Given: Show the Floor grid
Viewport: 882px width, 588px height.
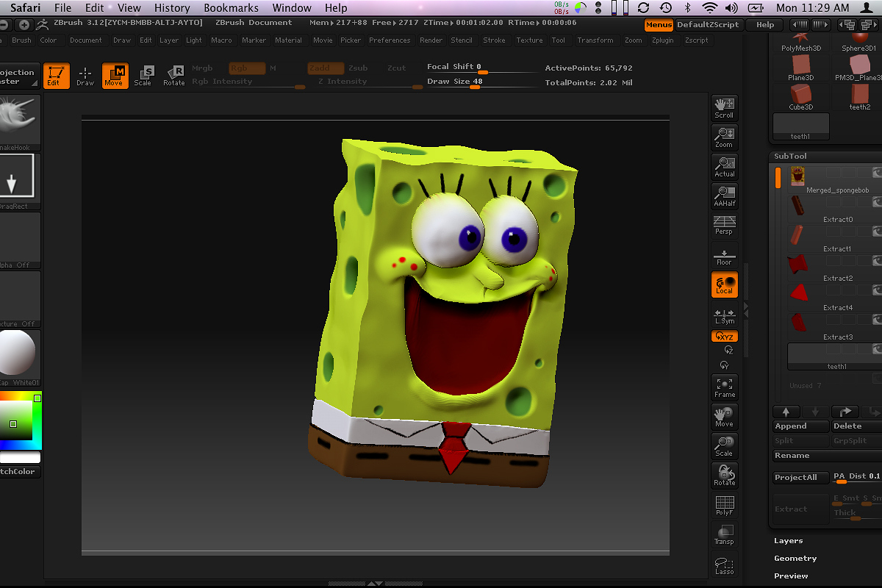Looking at the screenshot, I should 724,255.
